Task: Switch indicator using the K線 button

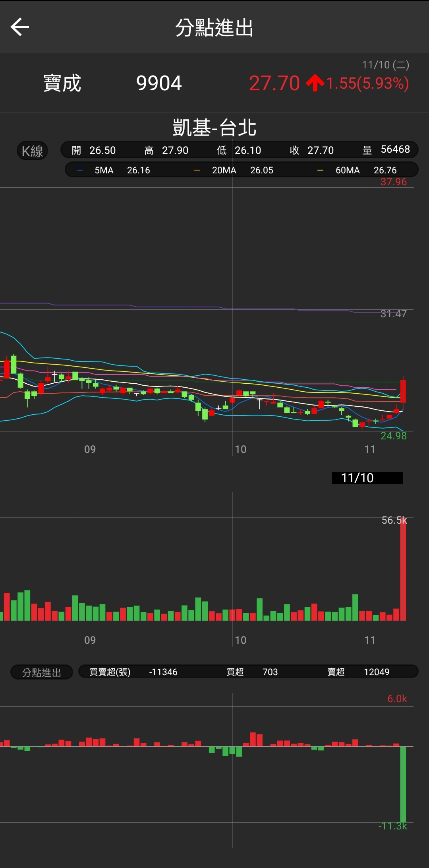Action: 32,151
